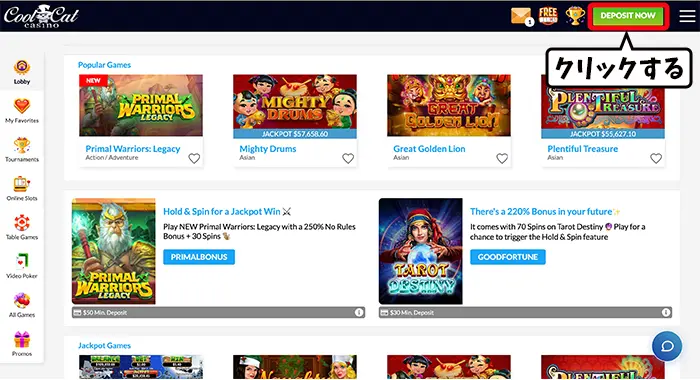
Task: Expand info on $50 Min. Deposit bar
Action: (359, 313)
